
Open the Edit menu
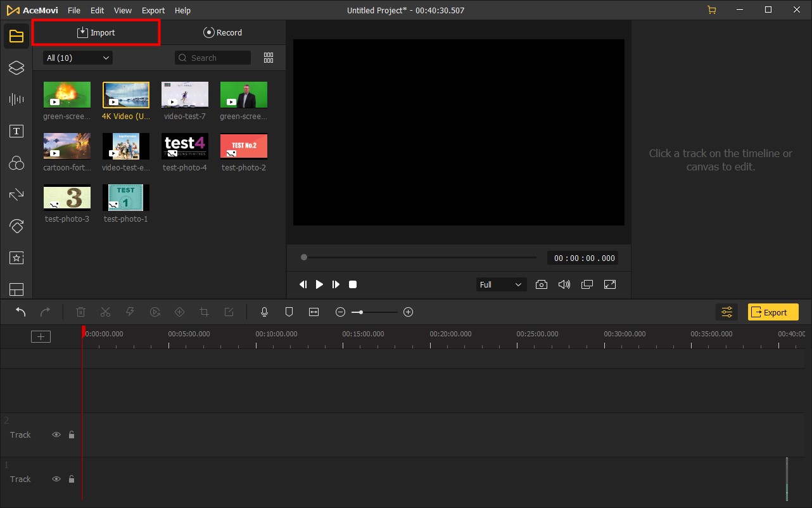[x=97, y=10]
